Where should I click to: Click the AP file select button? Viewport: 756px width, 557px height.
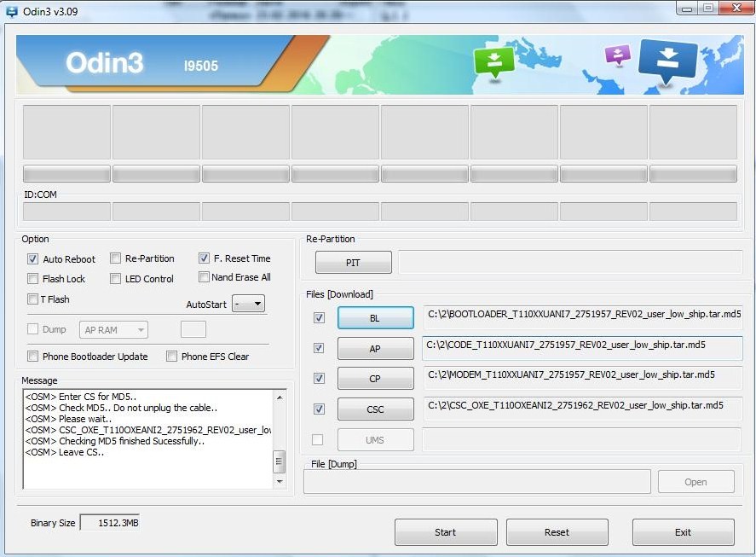(375, 349)
